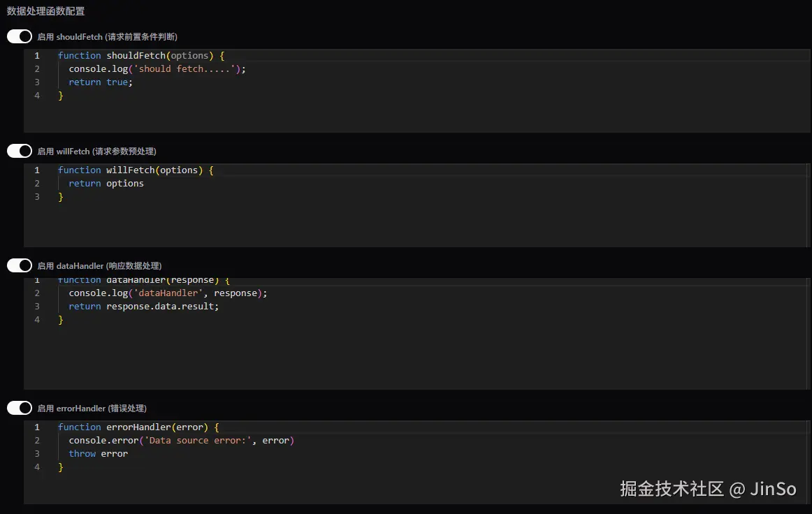
Task: Disable the willFetch switch
Action: (x=20, y=151)
